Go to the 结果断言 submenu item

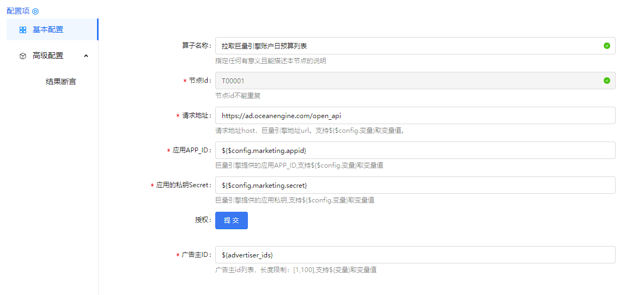(x=60, y=82)
